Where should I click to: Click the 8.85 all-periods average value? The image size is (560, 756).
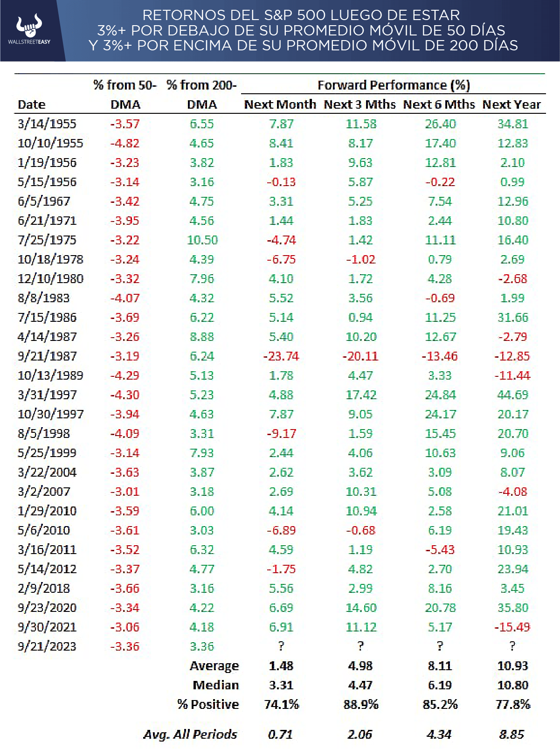click(x=512, y=735)
